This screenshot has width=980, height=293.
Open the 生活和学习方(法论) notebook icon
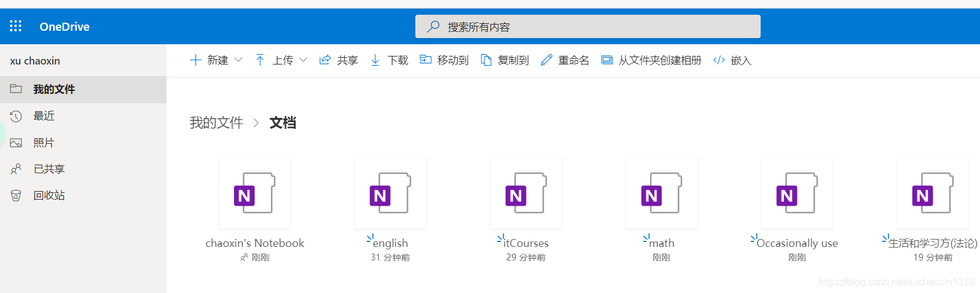[x=933, y=193]
